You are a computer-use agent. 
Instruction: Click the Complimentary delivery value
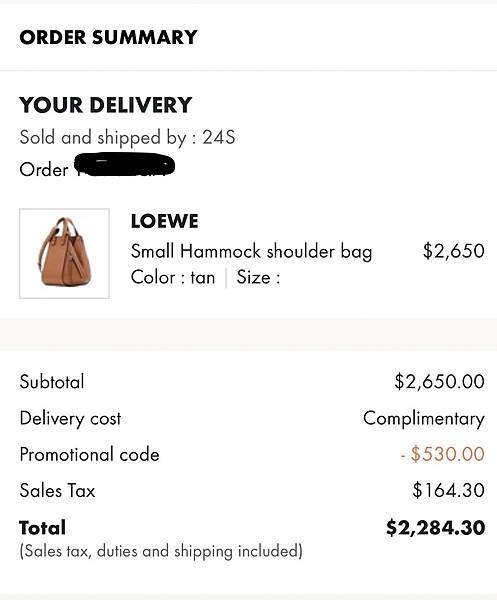tap(424, 419)
